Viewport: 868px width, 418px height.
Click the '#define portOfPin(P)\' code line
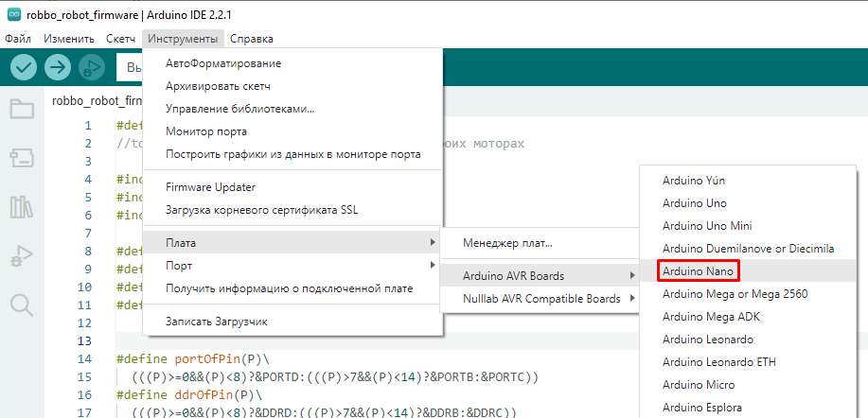(193, 358)
